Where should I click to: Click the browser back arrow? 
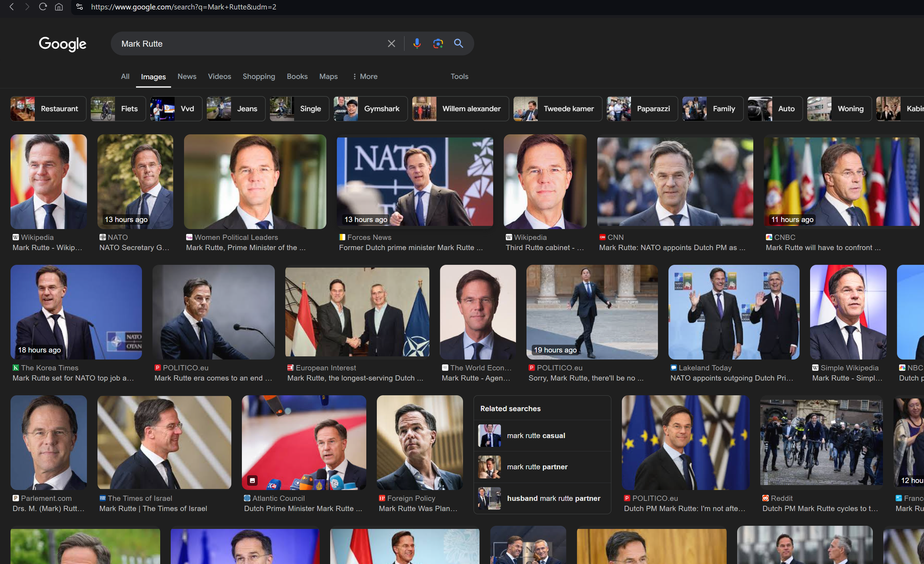point(12,7)
